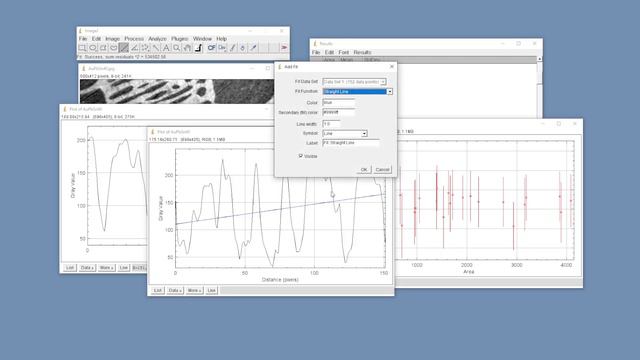Click the grayscale microscopy image
The width and height of the screenshot is (640, 360).
177,91
